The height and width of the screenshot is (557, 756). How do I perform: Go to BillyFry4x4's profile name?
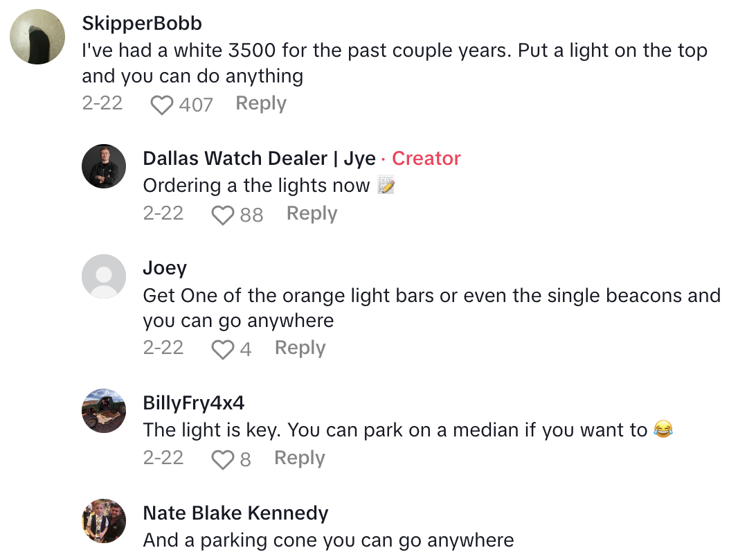pyautogui.click(x=193, y=403)
